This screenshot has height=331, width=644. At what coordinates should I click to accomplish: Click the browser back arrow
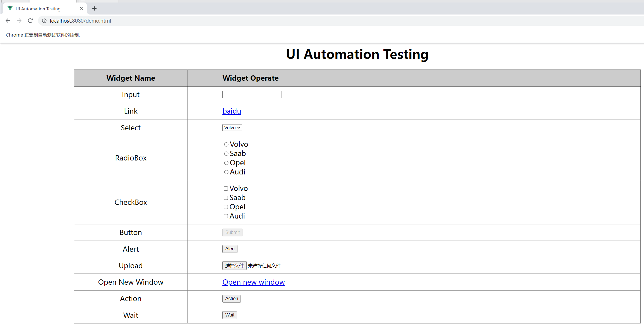pos(8,21)
